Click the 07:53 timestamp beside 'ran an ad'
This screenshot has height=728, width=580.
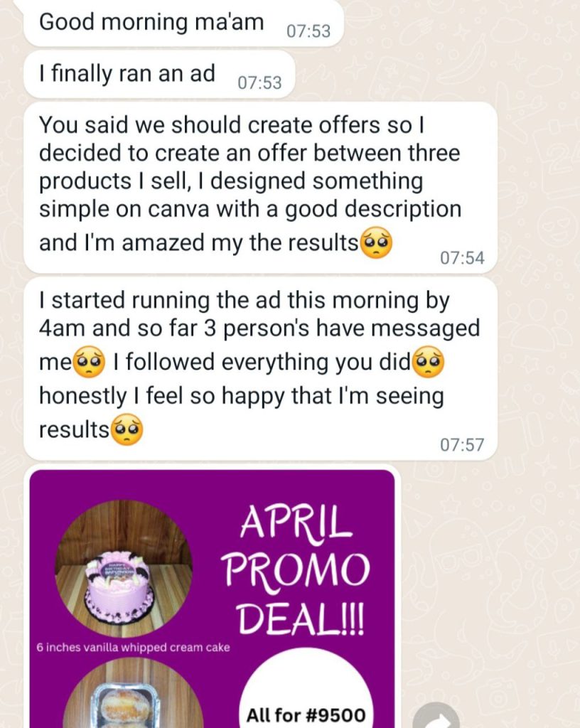(259, 82)
